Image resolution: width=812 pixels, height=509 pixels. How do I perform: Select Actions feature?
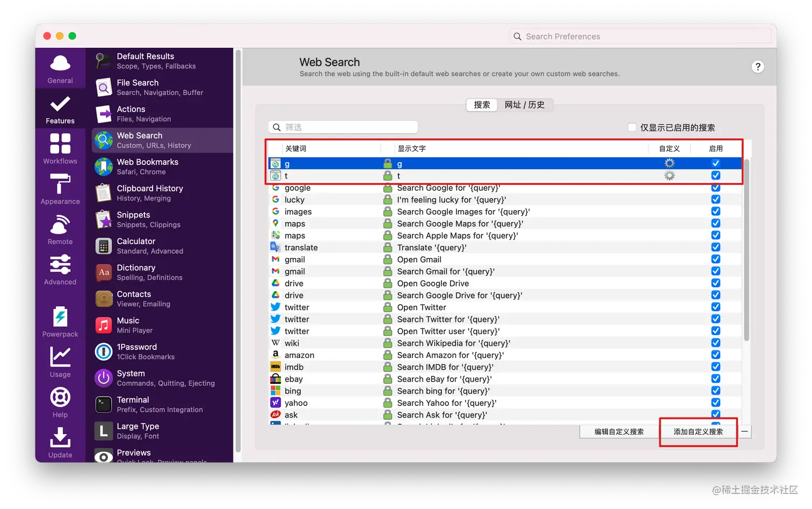(162, 113)
